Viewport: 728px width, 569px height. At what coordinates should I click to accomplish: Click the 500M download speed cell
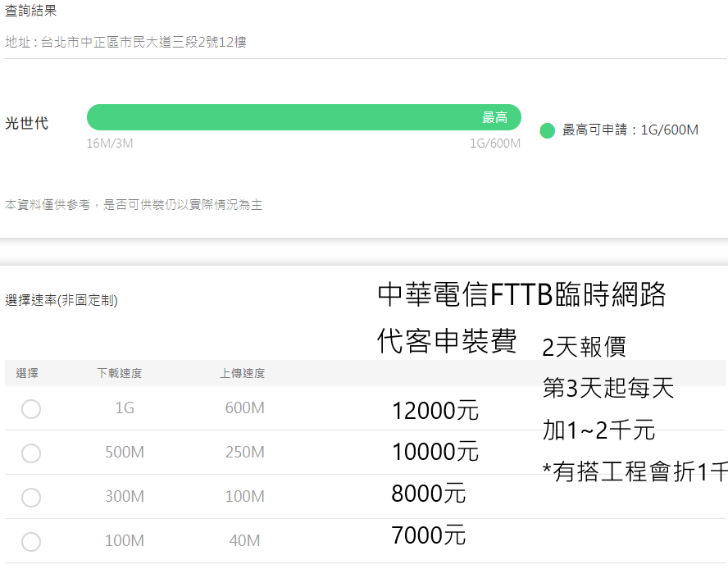click(125, 452)
